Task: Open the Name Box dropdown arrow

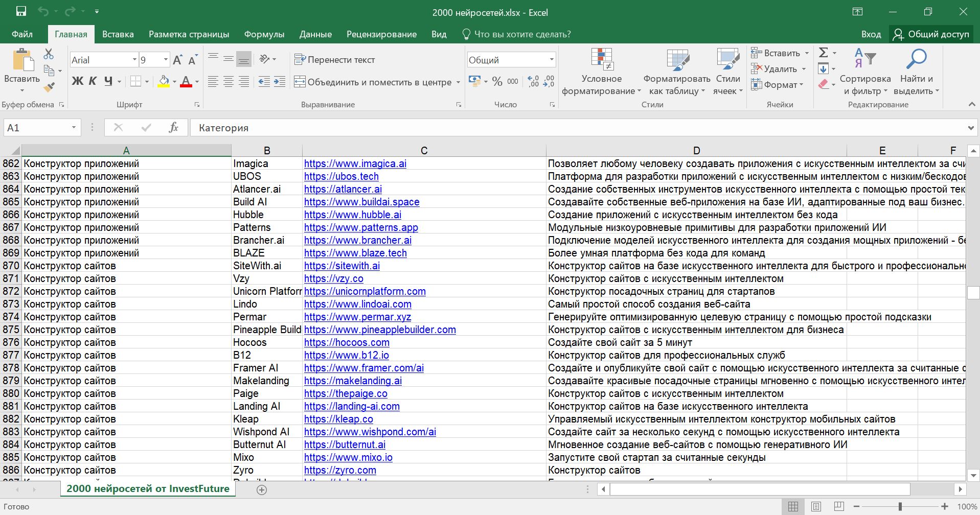Action: click(74, 128)
